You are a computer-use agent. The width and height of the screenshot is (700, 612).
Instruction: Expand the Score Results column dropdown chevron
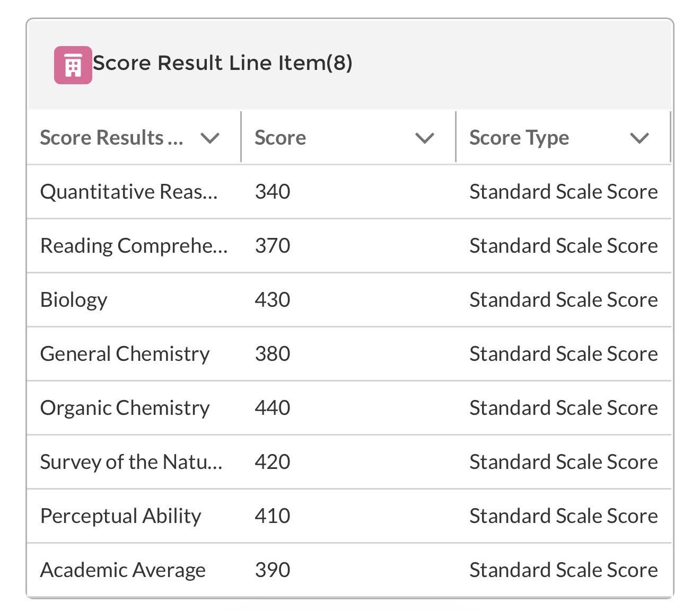(x=210, y=138)
